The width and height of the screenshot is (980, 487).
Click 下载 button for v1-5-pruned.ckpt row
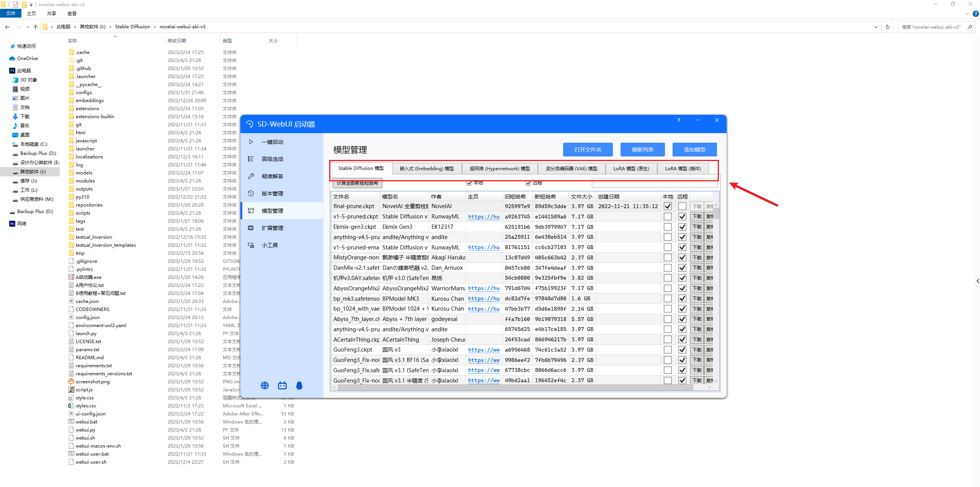pos(697,217)
